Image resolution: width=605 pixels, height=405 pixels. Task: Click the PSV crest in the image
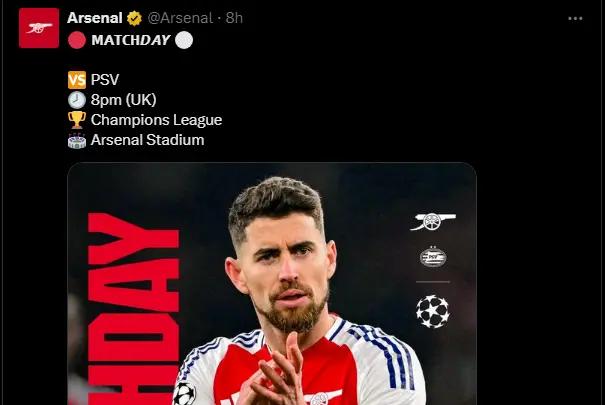(433, 257)
